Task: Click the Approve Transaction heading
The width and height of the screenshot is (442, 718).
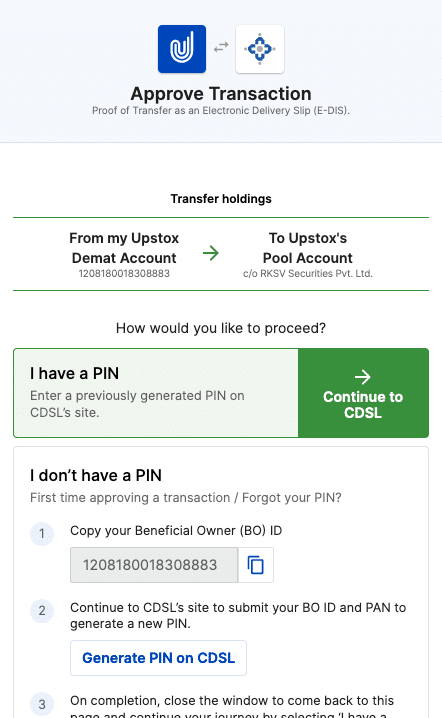Action: tap(221, 94)
